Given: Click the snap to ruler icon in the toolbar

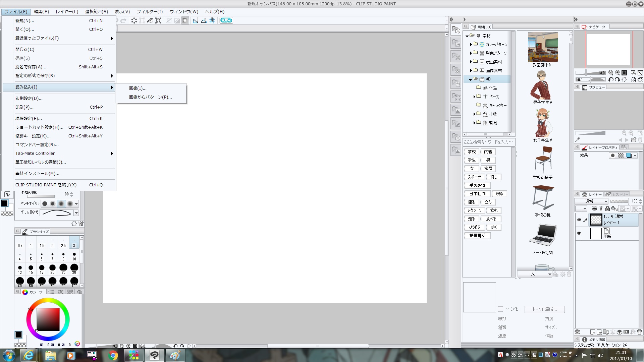Looking at the screenshot, I should tap(196, 20).
